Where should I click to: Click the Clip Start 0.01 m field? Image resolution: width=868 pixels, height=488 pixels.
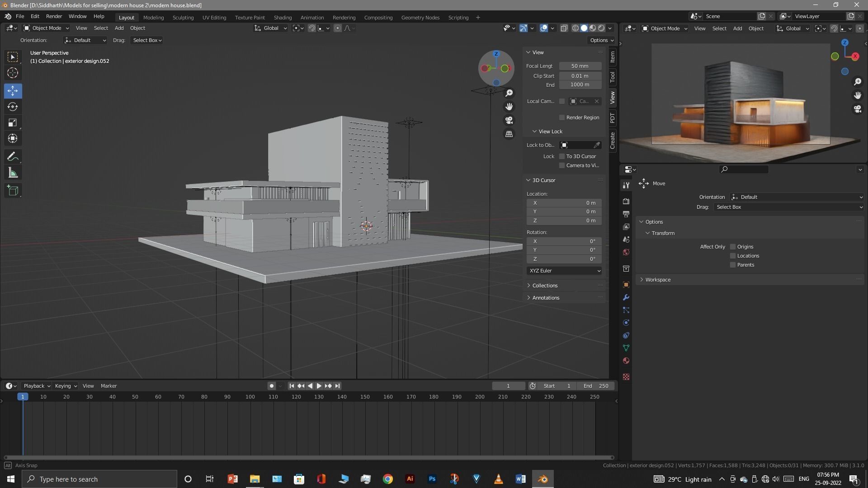click(x=580, y=76)
